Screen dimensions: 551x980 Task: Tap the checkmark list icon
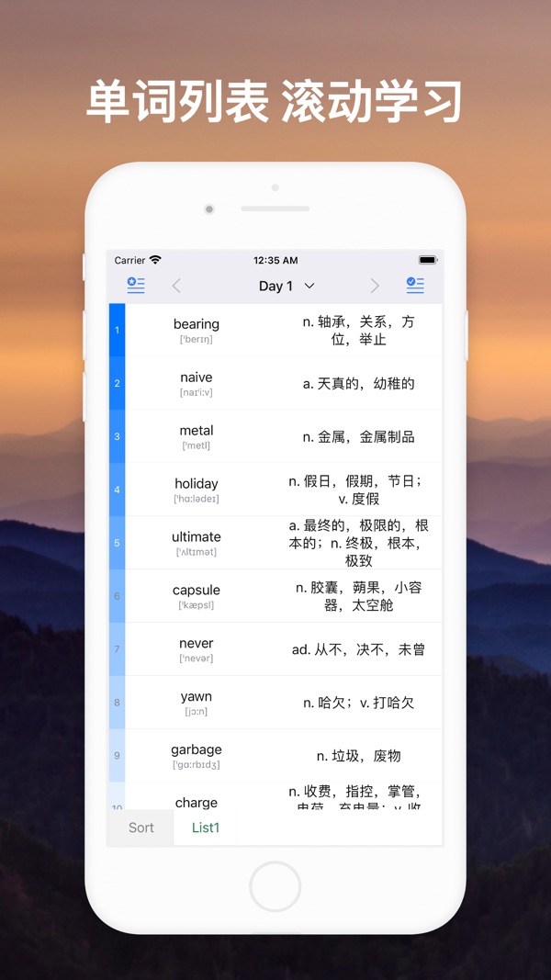pos(415,286)
